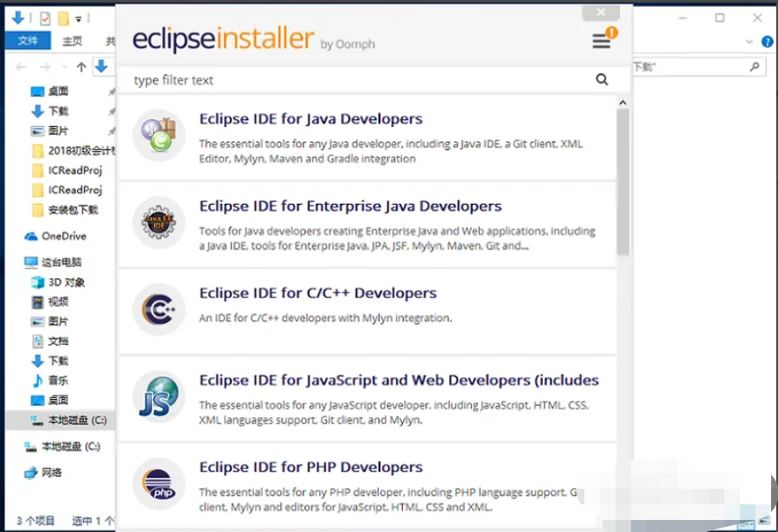Click the search magnifier icon in filter bar
This screenshot has height=532, width=778.
pyautogui.click(x=602, y=79)
